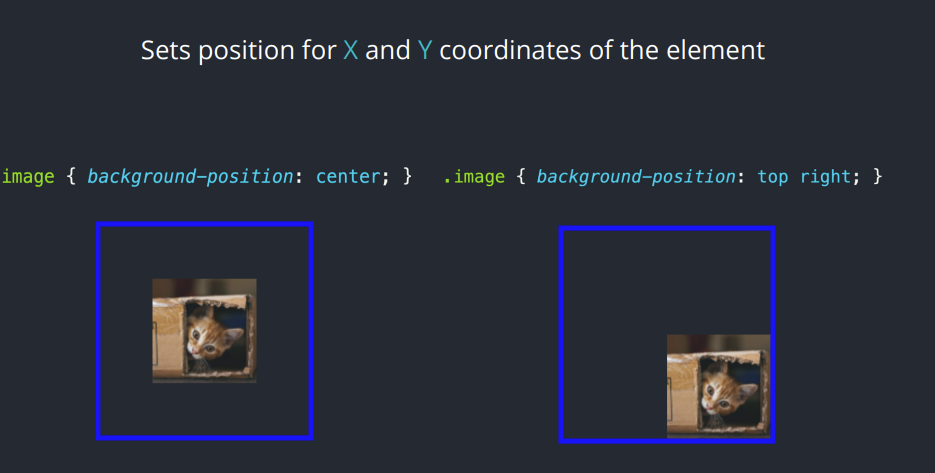Click the opening brace of the left code
This screenshot has width=935, height=473.
click(71, 177)
